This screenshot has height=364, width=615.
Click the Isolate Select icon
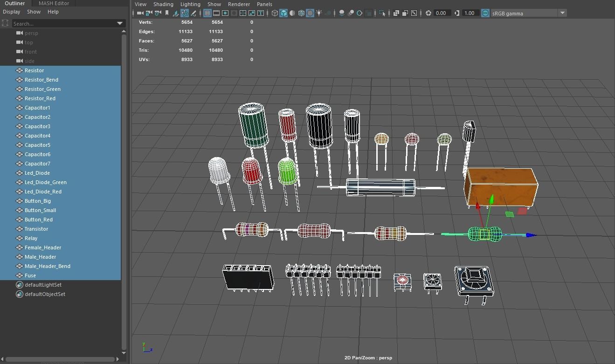tap(382, 13)
